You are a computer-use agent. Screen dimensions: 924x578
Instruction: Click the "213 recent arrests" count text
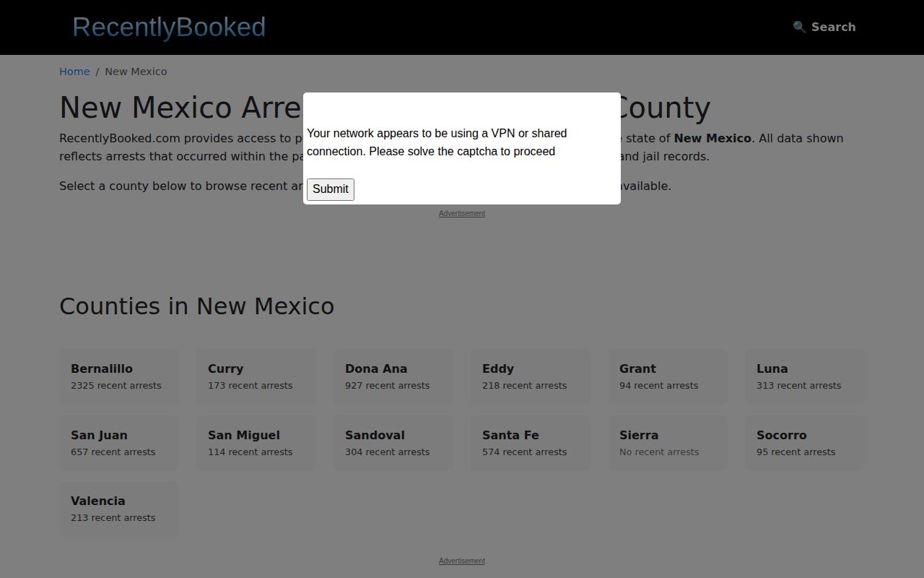[x=113, y=518]
